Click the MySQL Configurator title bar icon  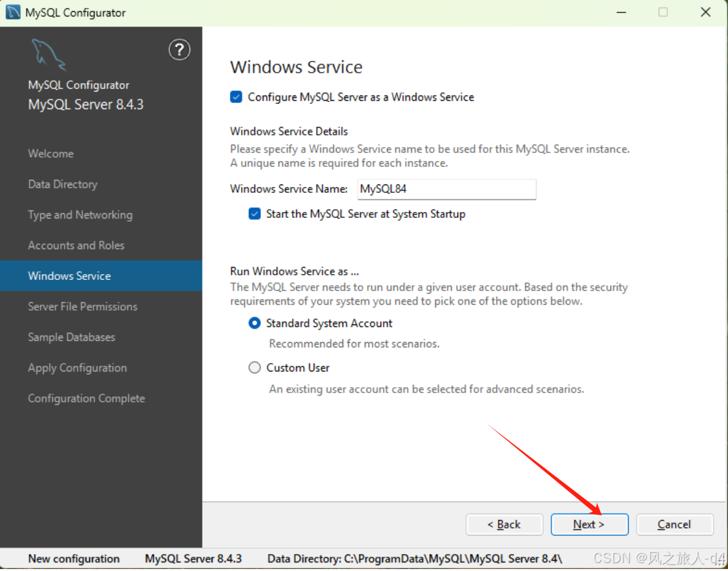12,12
